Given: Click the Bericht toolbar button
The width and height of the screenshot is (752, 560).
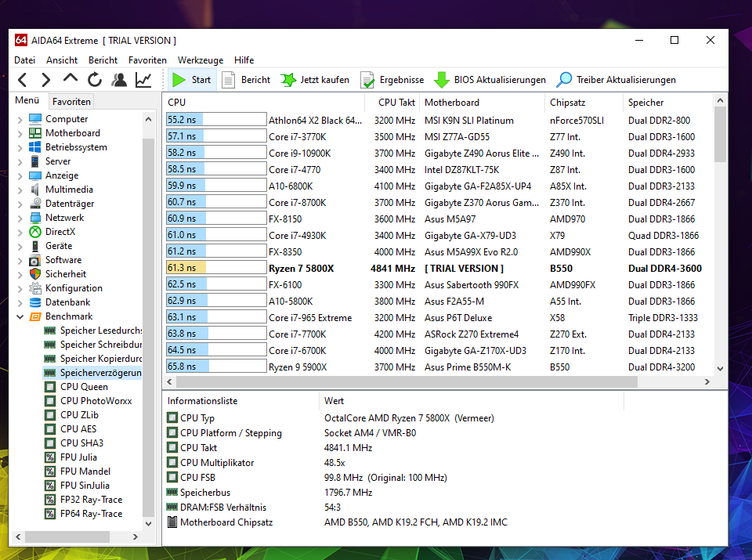Looking at the screenshot, I should 247,80.
